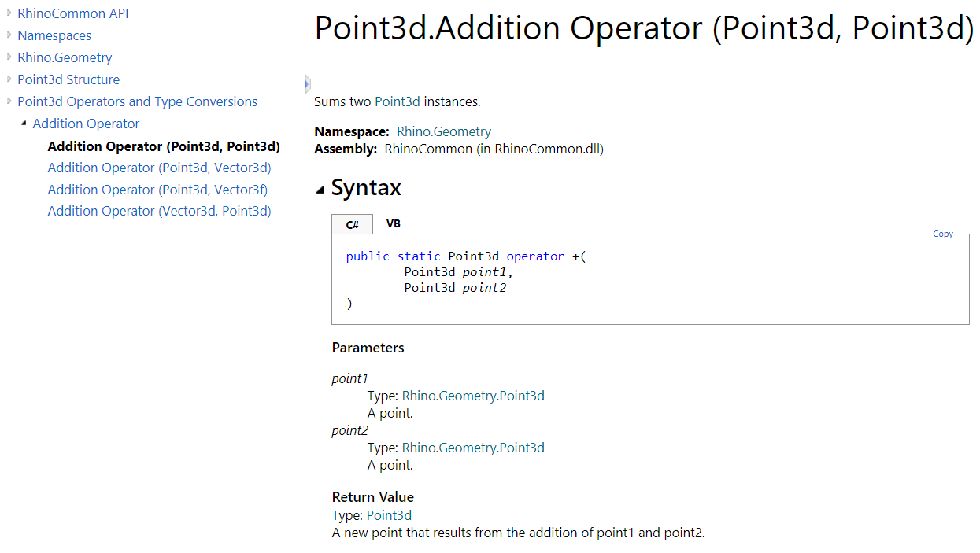Expand the Point3d Structure tree arrow

click(9, 79)
